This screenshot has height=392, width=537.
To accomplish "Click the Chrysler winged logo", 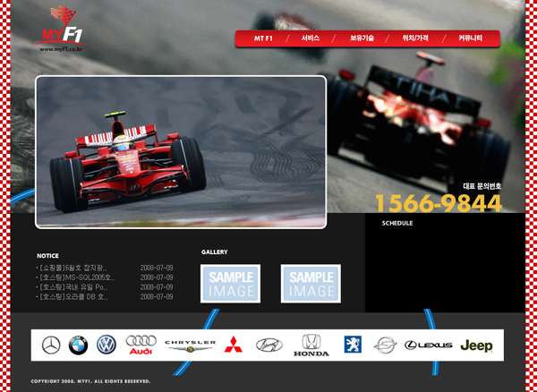I will coord(190,345).
